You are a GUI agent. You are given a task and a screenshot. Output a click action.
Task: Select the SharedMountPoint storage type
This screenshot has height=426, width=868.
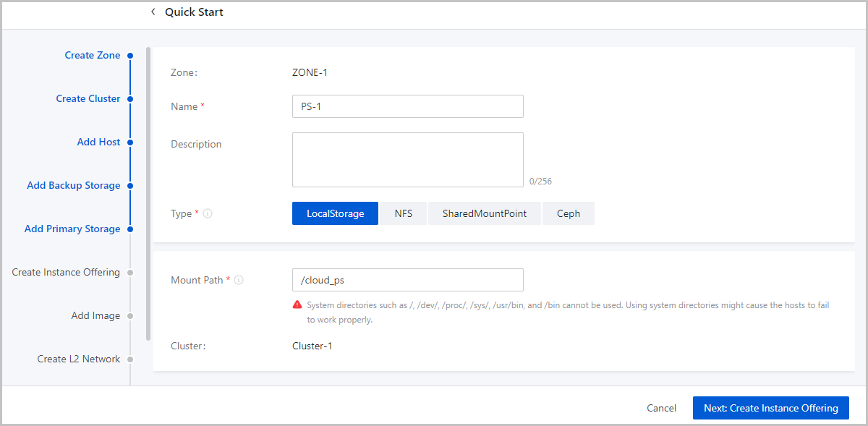pyautogui.click(x=485, y=213)
